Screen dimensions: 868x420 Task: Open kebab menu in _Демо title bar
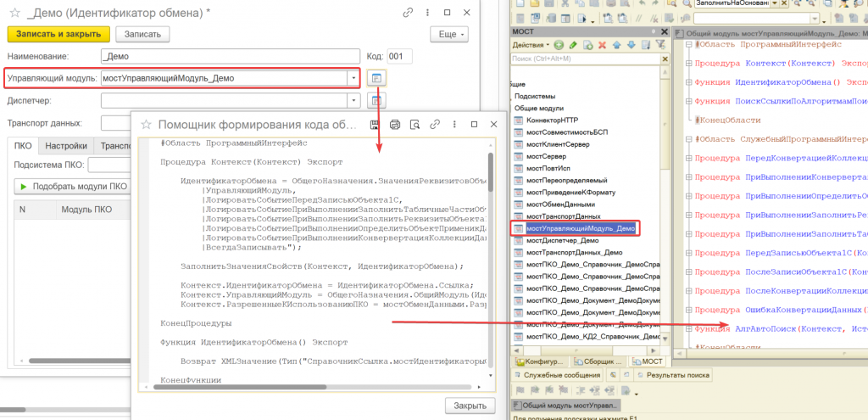(427, 12)
